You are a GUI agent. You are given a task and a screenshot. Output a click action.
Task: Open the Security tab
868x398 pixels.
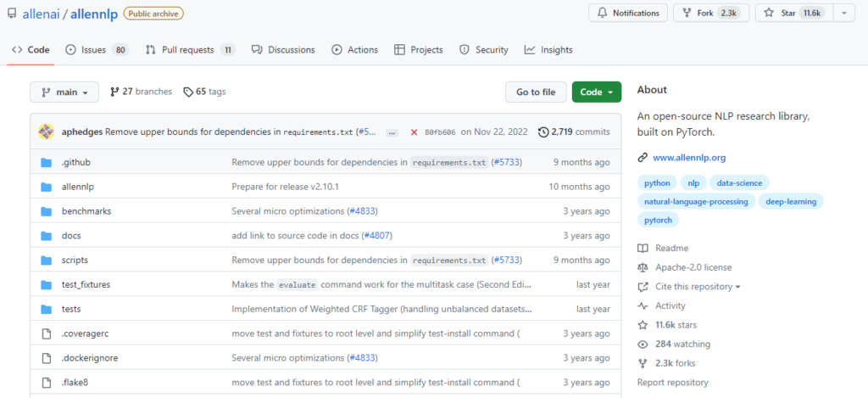484,50
